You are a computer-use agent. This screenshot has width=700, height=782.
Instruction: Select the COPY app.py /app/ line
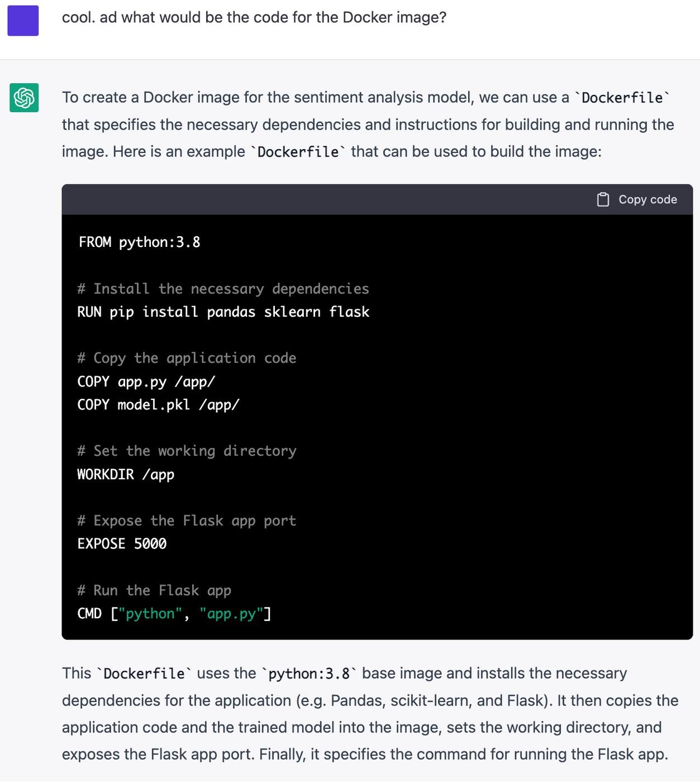click(146, 382)
